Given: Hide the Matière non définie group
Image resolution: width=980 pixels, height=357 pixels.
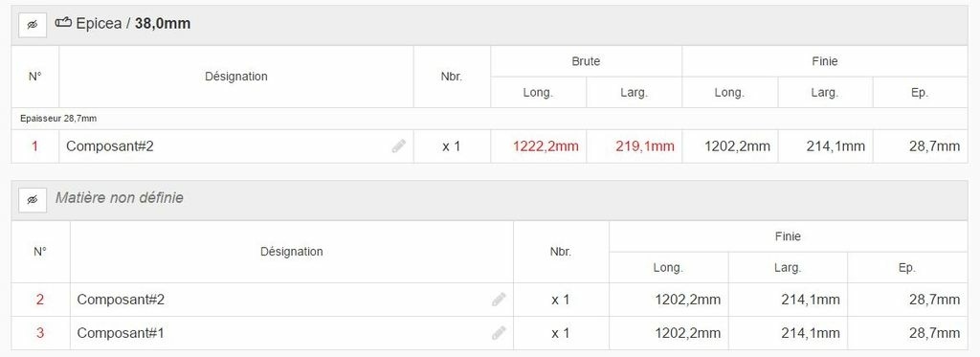Looking at the screenshot, I should 33,199.
